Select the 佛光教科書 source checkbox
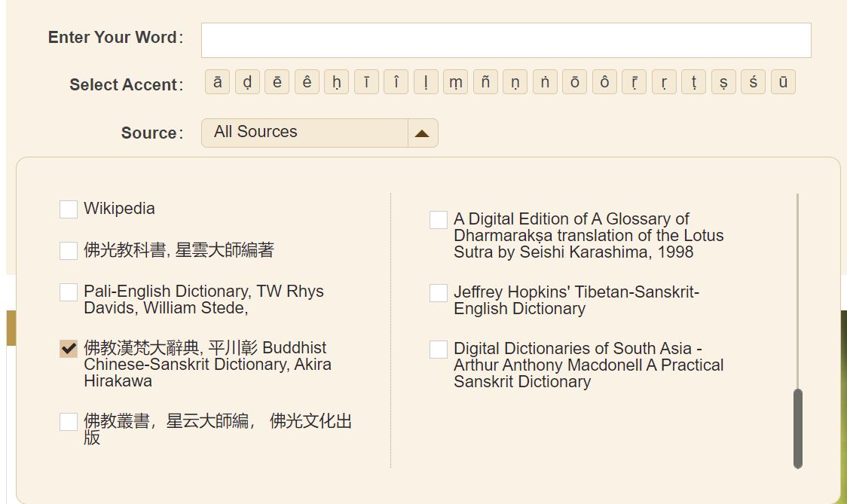 pyautogui.click(x=69, y=251)
